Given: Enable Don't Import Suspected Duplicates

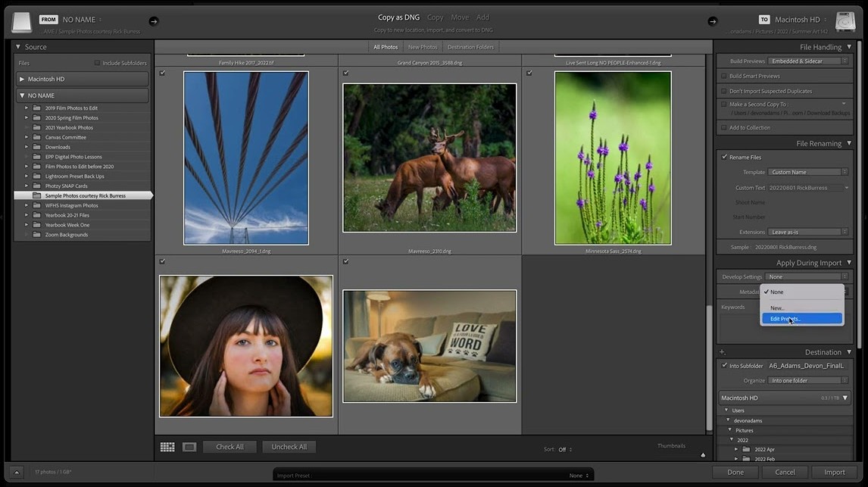Looking at the screenshot, I should click(x=723, y=91).
